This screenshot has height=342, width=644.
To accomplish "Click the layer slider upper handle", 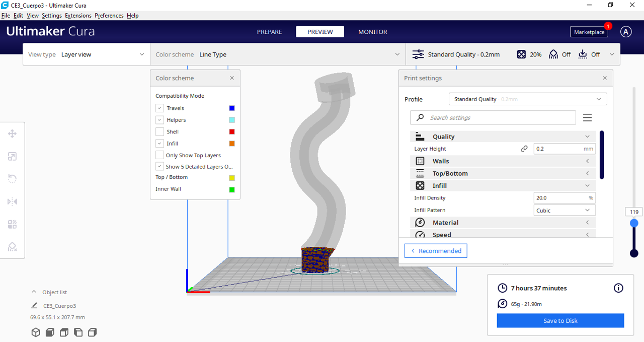I will pyautogui.click(x=634, y=223).
